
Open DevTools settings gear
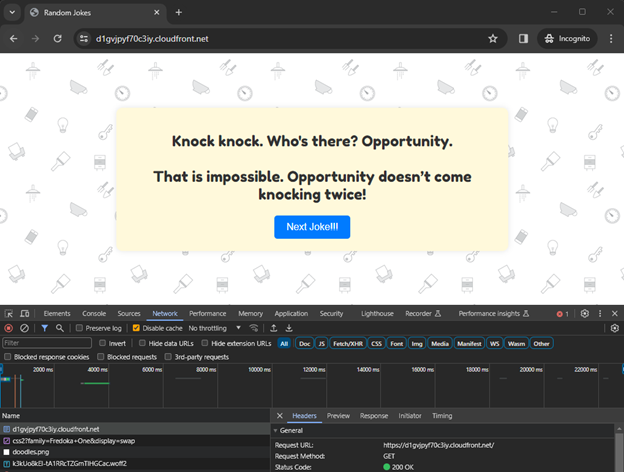click(585, 313)
